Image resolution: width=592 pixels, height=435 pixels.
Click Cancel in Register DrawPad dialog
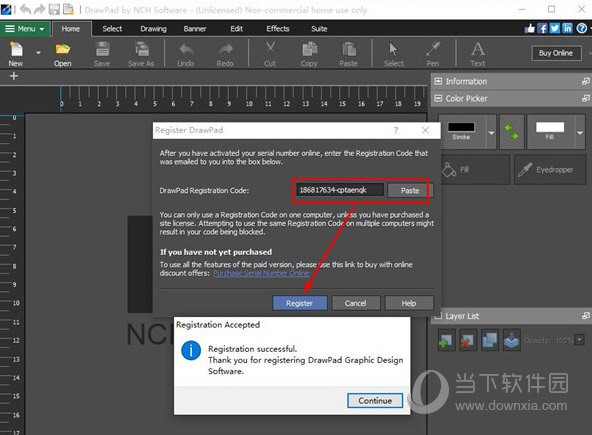[356, 303]
